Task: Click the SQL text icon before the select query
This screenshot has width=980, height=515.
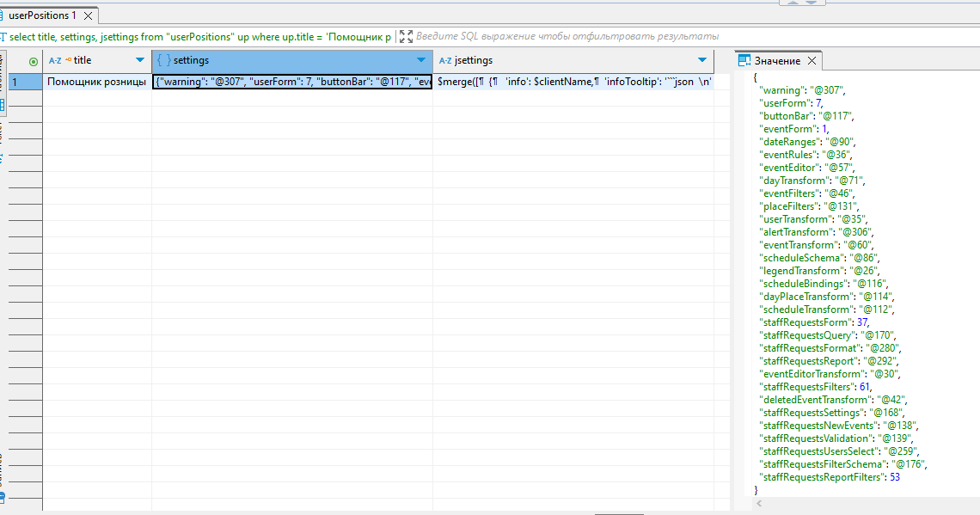Action: [x=3, y=37]
